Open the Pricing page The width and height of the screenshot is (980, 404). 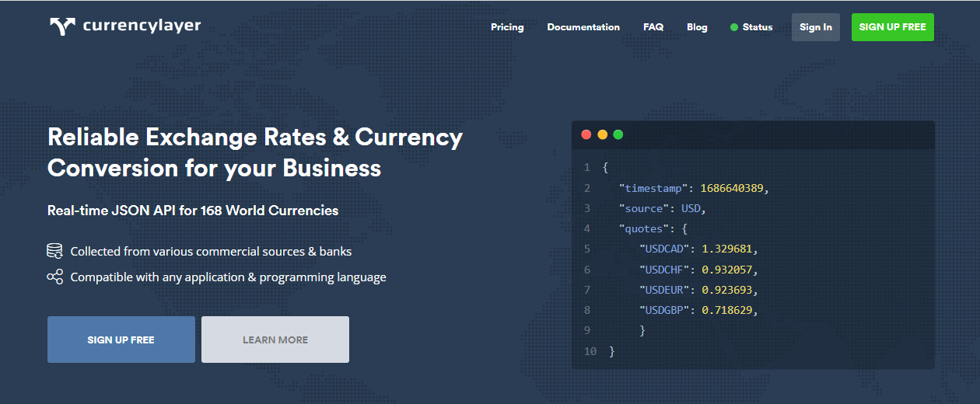(507, 27)
